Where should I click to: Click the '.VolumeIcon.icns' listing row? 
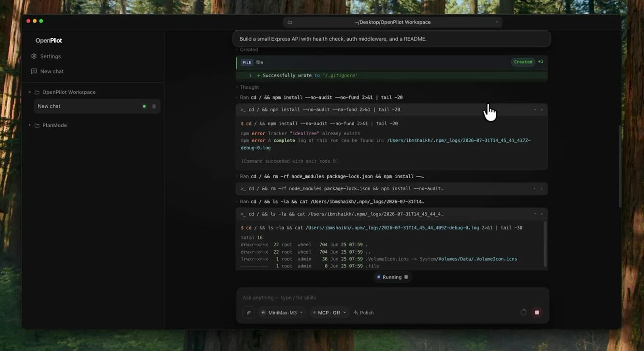pos(379,259)
